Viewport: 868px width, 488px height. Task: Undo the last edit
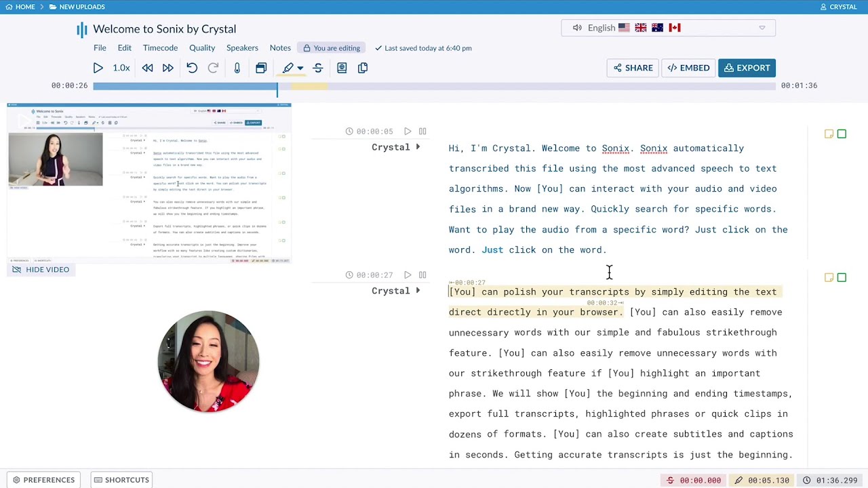[x=192, y=68]
